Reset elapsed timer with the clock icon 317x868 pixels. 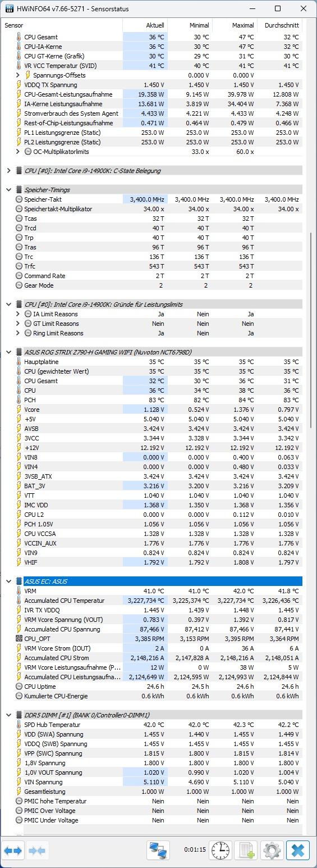coord(220,850)
